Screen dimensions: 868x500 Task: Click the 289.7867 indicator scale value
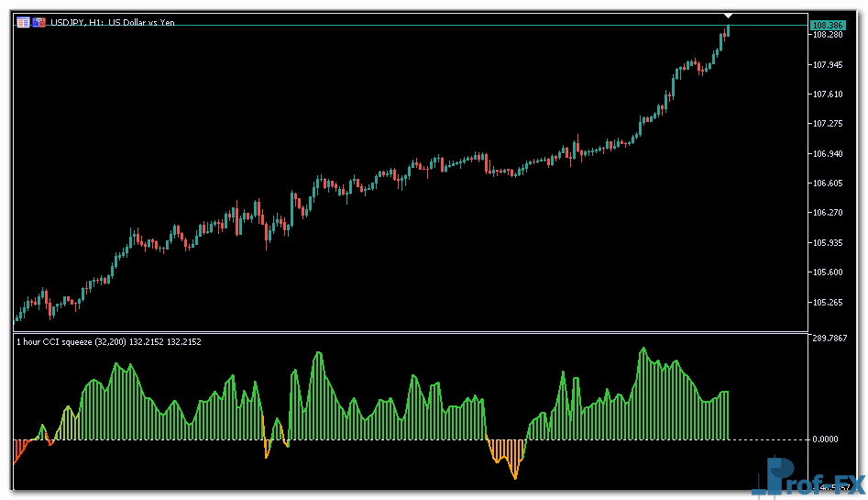[x=830, y=339]
